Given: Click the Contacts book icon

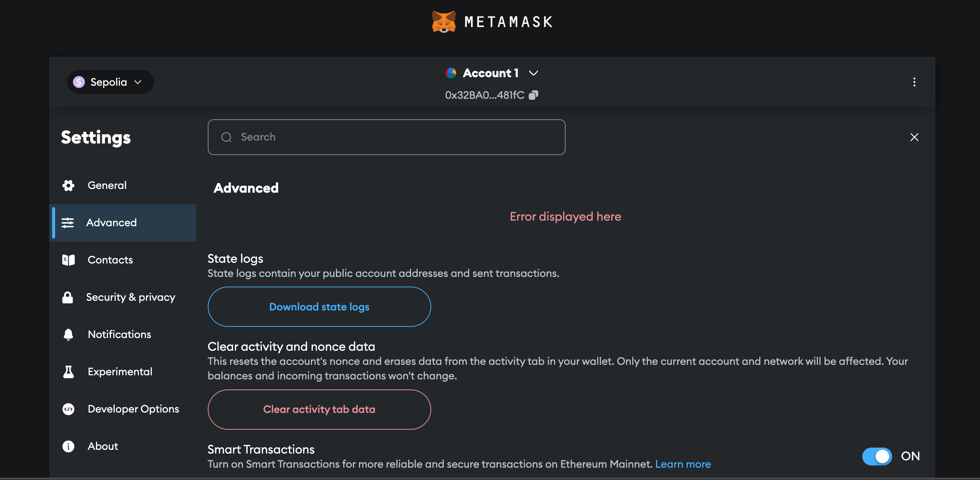Looking at the screenshot, I should click(68, 260).
